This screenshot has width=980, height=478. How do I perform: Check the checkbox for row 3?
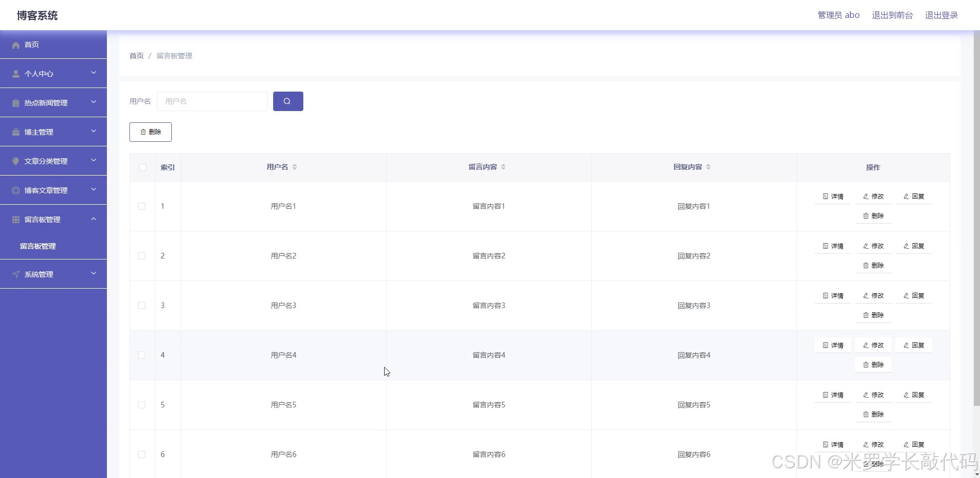142,306
